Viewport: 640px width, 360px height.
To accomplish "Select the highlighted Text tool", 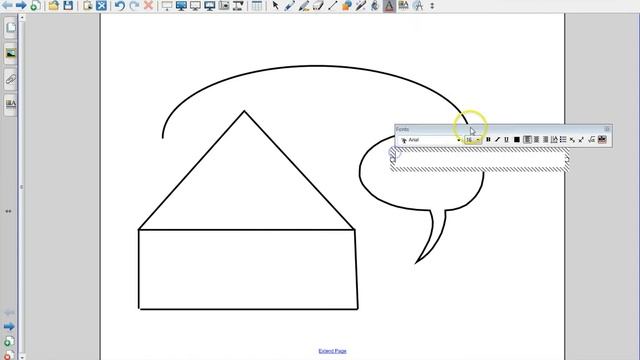I will click(389, 5).
